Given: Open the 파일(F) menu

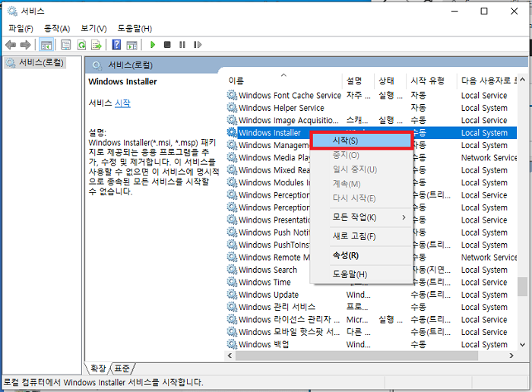Looking at the screenshot, I should [x=21, y=28].
